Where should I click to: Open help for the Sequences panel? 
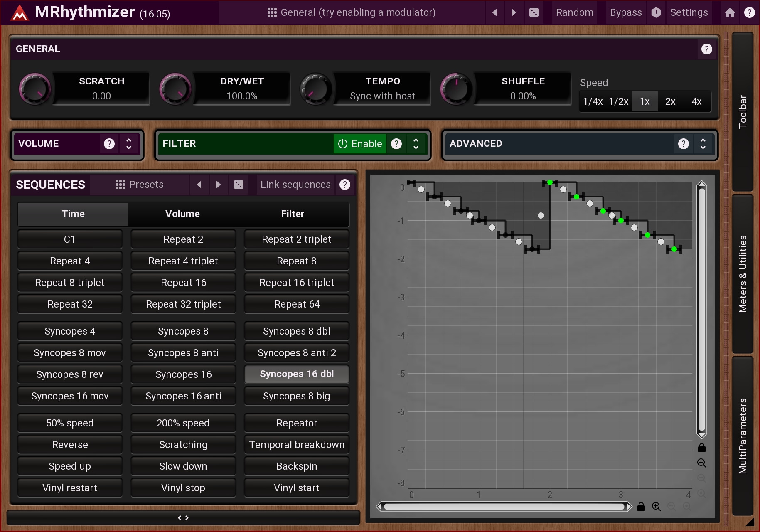pos(344,185)
